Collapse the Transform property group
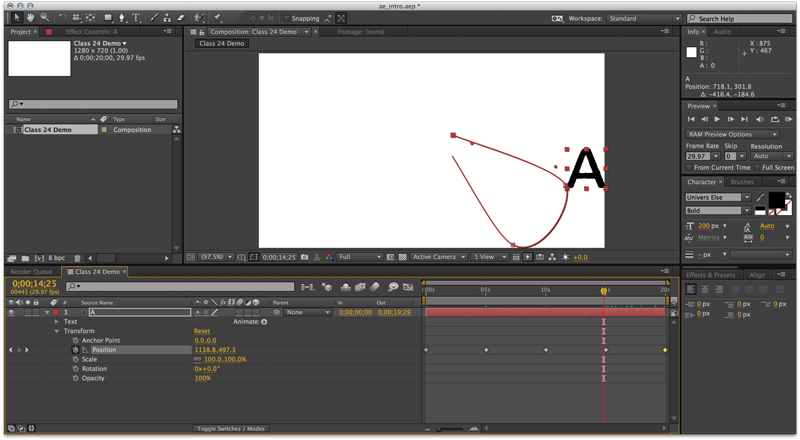This screenshot has height=440, width=800. pos(56,331)
